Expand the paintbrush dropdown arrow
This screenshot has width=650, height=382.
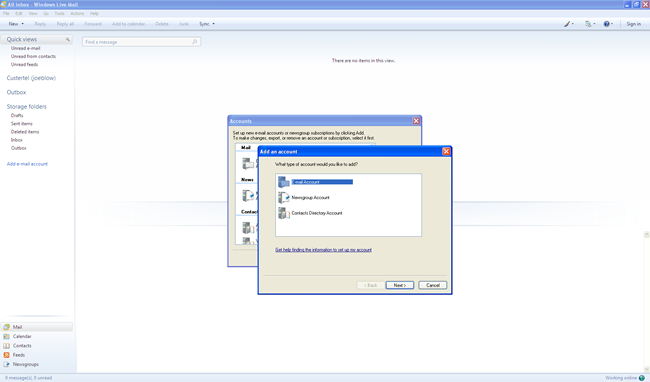coord(573,24)
